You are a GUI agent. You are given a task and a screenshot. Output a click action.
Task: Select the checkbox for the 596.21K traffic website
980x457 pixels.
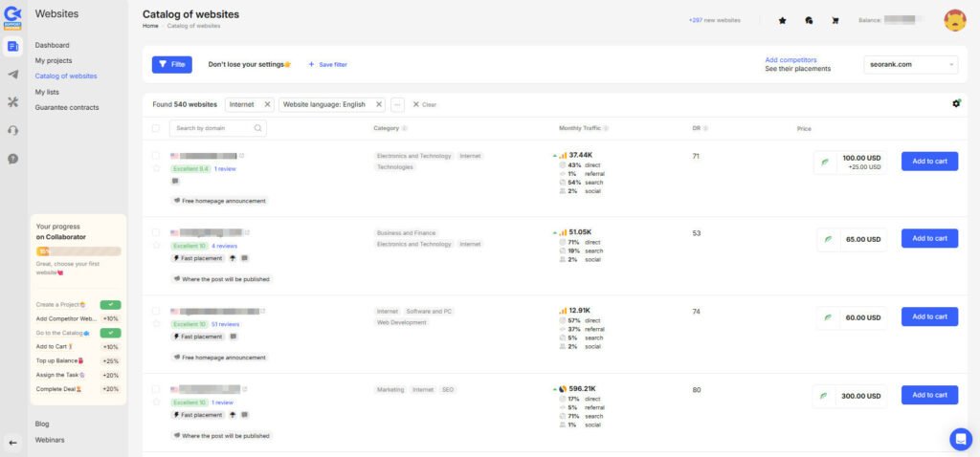(156, 388)
